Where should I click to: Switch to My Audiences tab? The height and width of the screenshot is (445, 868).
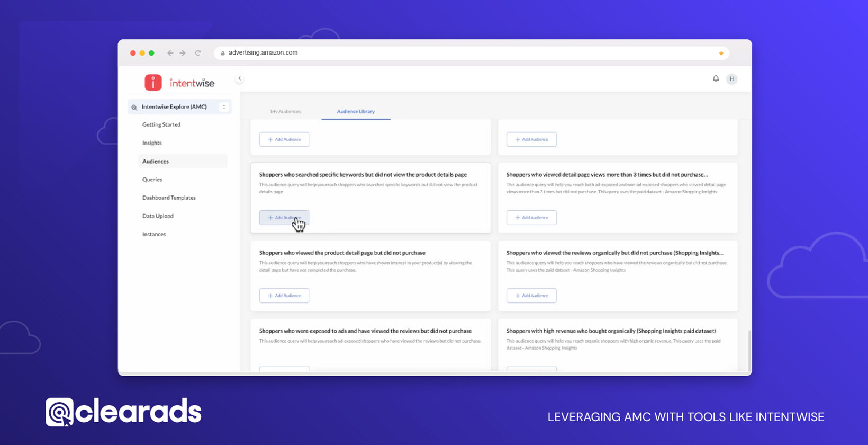[x=286, y=112]
